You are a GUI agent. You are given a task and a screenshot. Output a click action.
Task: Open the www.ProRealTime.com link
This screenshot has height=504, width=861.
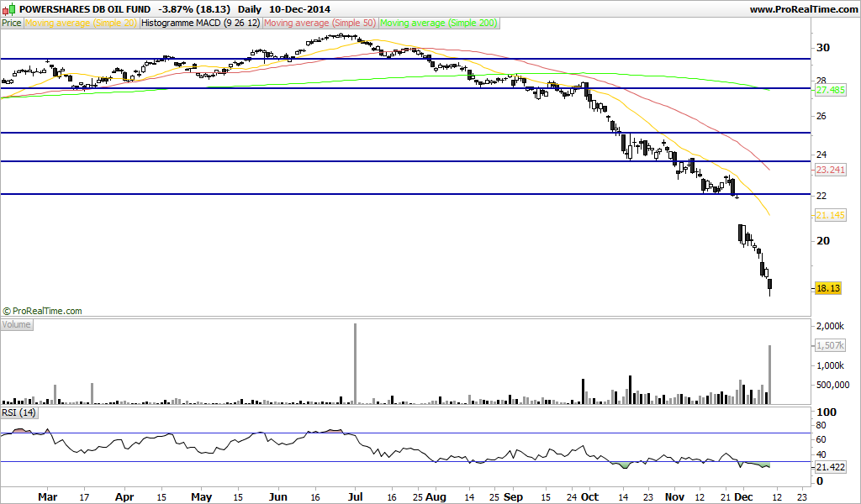(803, 9)
